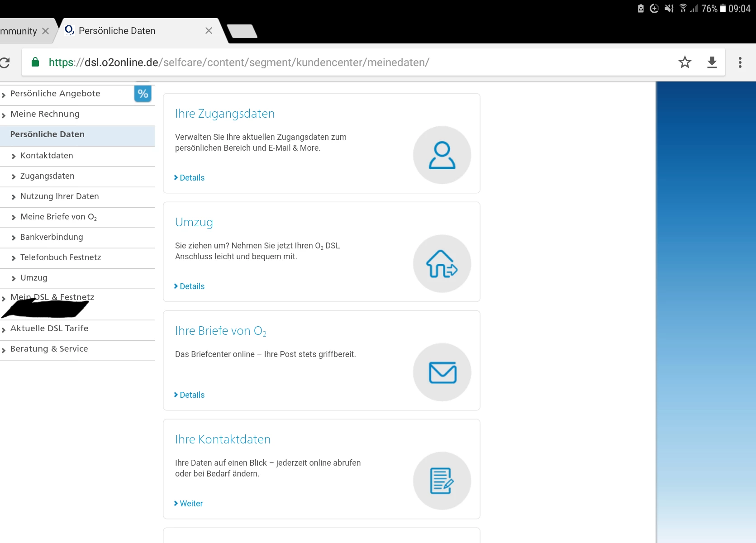Click the clock showing 09:04
Image resolution: width=756 pixels, height=543 pixels.
[x=739, y=9]
